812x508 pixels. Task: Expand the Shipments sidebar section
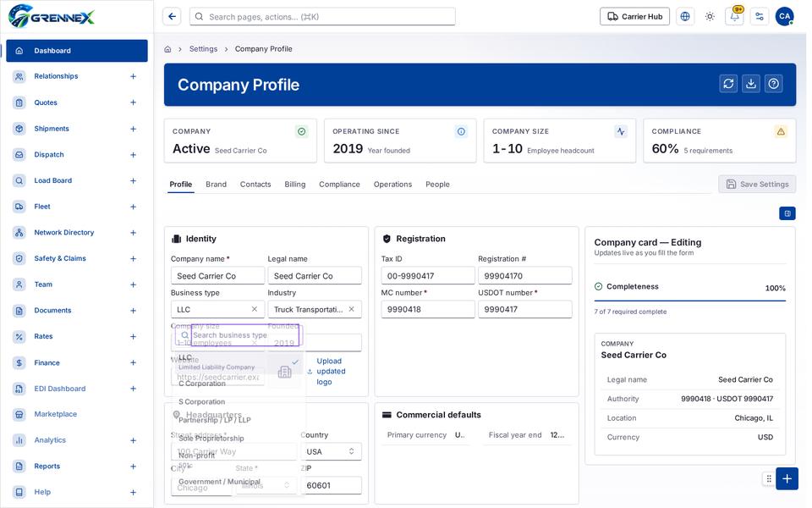point(133,129)
